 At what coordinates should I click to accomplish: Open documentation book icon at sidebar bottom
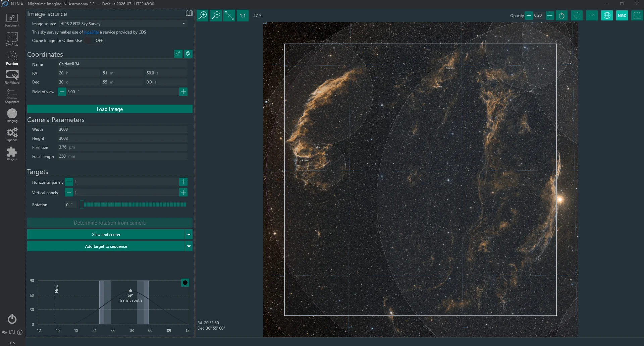pyautogui.click(x=12, y=332)
